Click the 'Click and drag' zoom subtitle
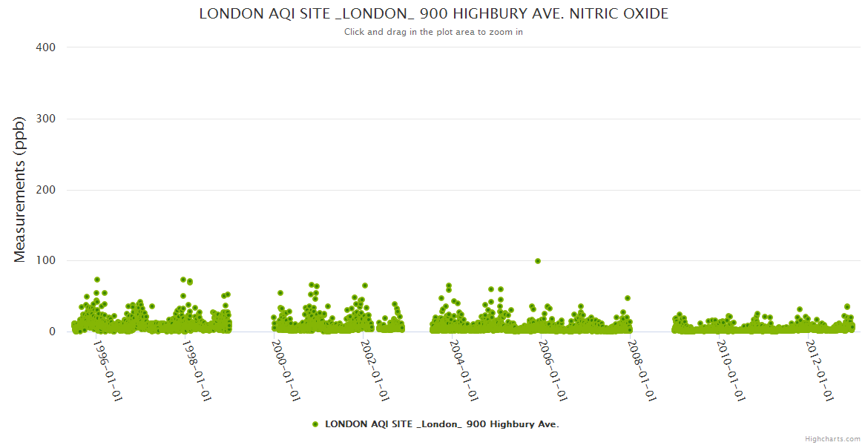Viewport: 868px width, 445px height. [x=433, y=32]
